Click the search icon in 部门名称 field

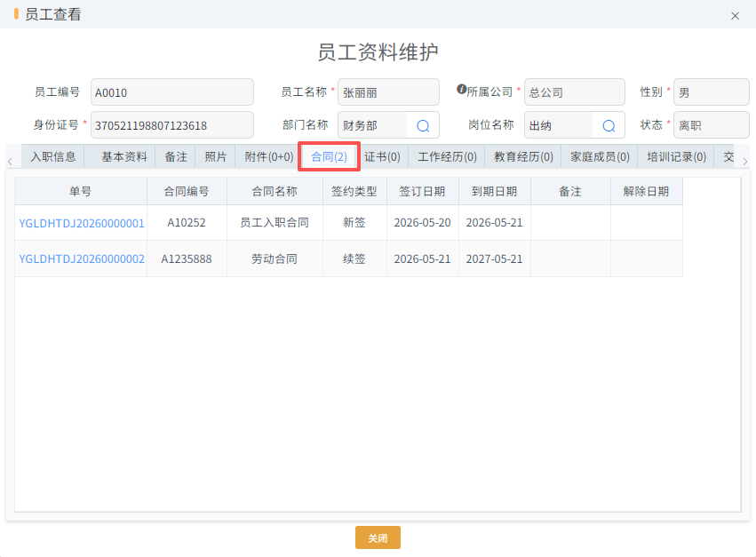(423, 126)
